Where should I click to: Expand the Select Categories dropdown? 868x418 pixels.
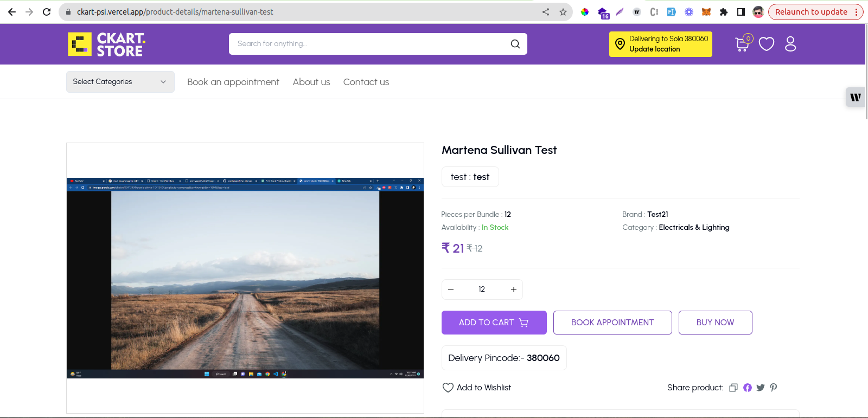pos(120,82)
